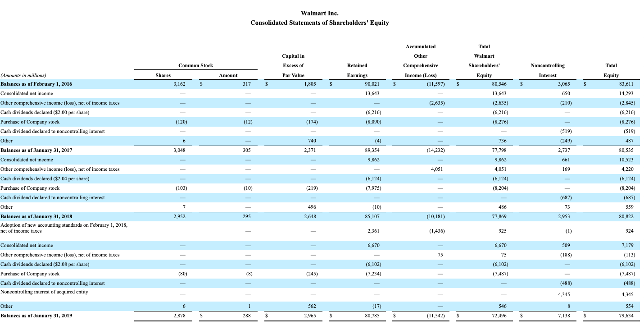The image size is (644, 325).
Task: Click the 'Balances as of January 31, 2018' row label
Action: click(36, 216)
